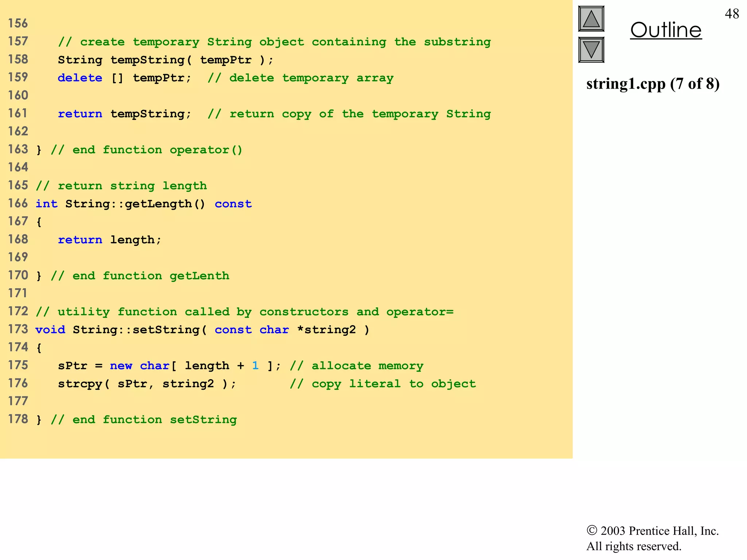Click 'strcpy( sPtr, string2 );' on line 176
747x560 pixels.
point(147,384)
